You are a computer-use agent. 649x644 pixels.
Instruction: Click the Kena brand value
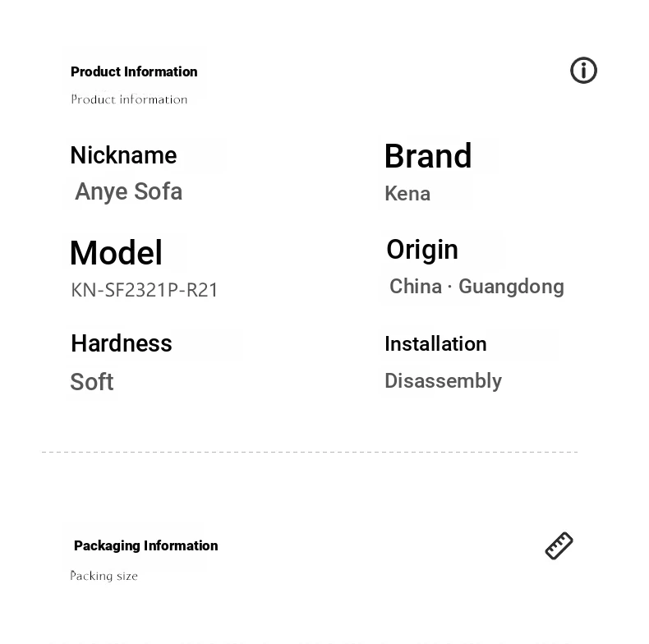tap(407, 194)
